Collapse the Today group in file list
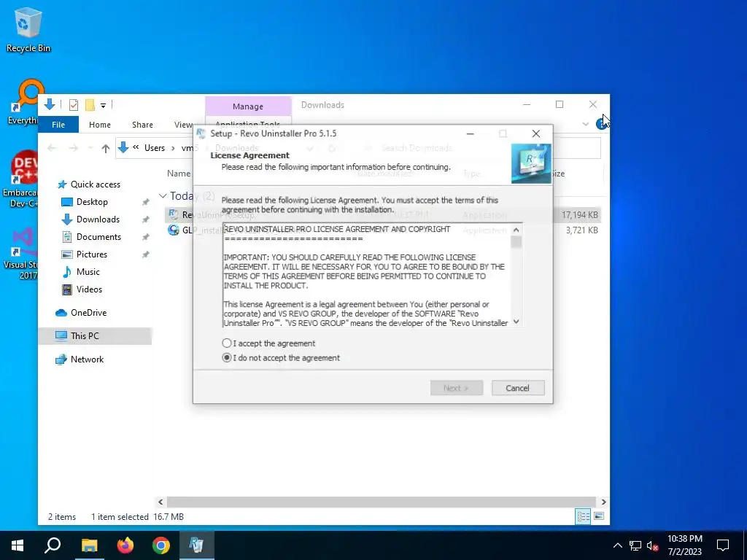The image size is (747, 560). click(163, 195)
